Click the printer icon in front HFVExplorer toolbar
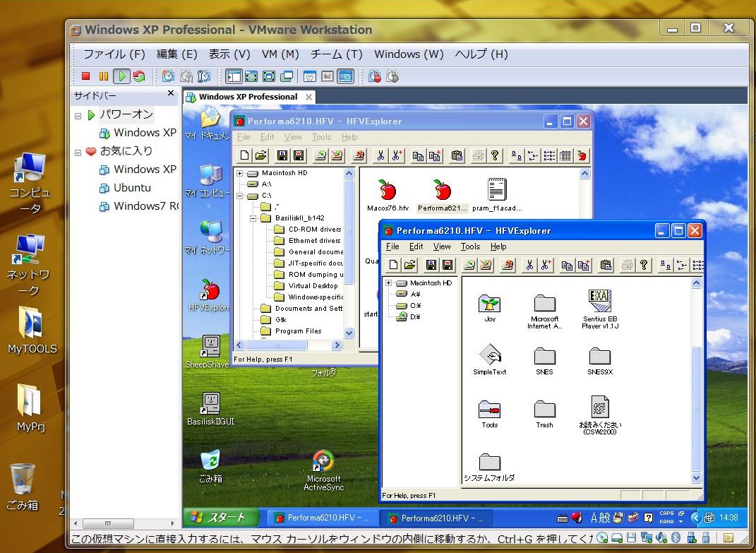 (627, 264)
